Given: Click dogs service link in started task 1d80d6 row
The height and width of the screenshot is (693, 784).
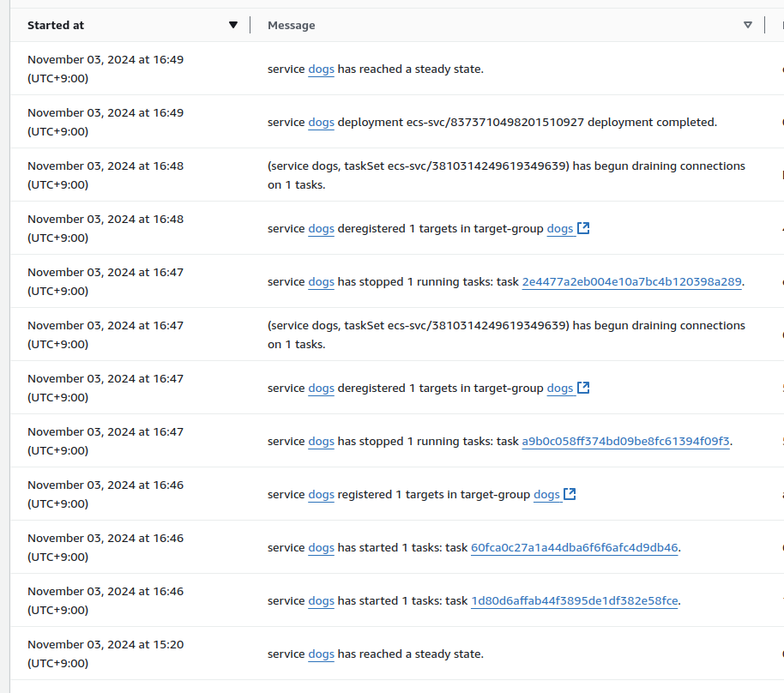Looking at the screenshot, I should pos(321,600).
